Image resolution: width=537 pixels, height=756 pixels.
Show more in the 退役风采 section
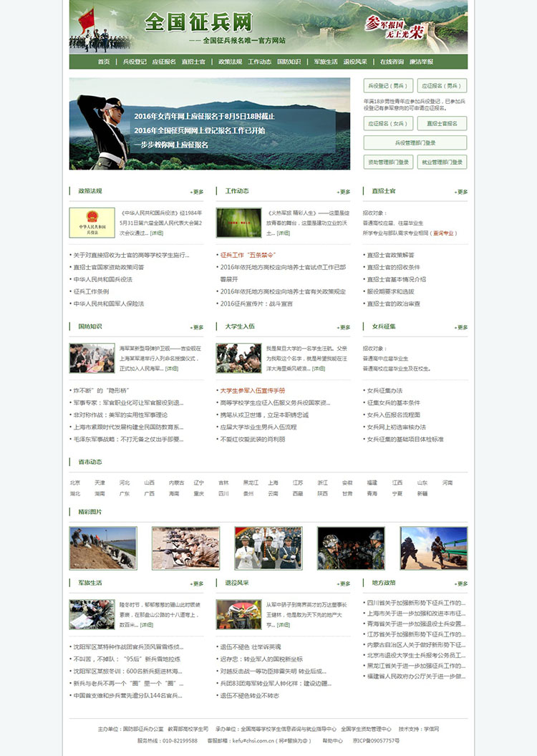click(x=344, y=584)
